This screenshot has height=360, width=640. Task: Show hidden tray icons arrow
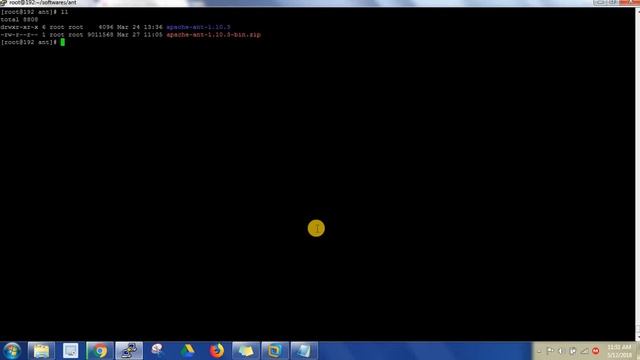click(x=539, y=351)
